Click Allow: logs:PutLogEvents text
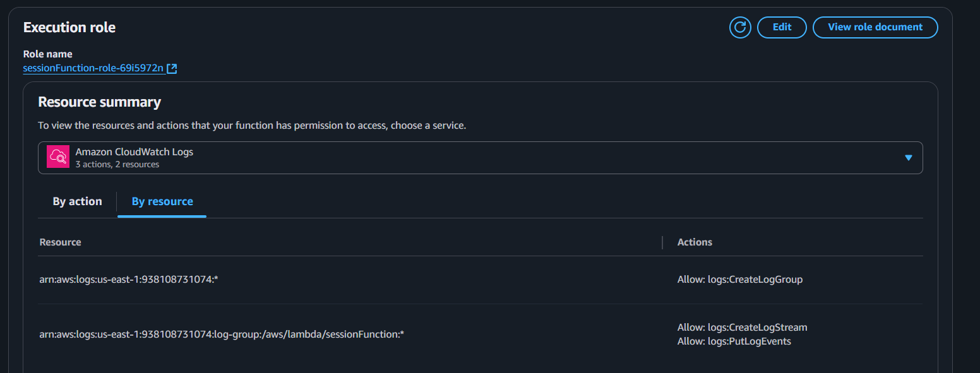Screen dimensions: 980x373 734,341
